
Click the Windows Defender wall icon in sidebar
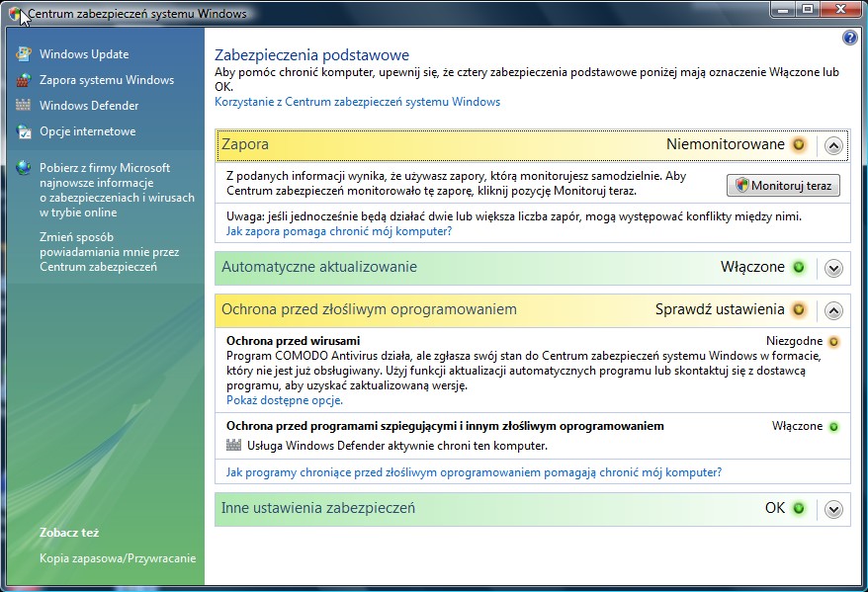24,105
